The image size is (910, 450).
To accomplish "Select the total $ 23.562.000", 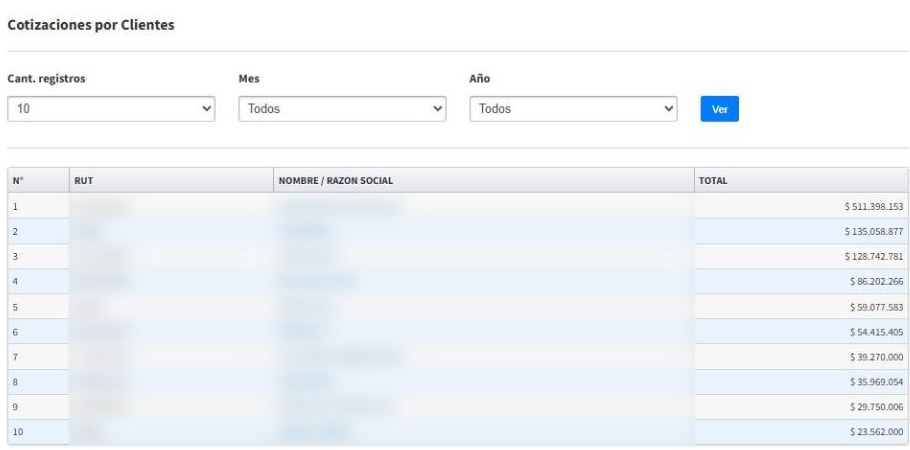I will (876, 432).
